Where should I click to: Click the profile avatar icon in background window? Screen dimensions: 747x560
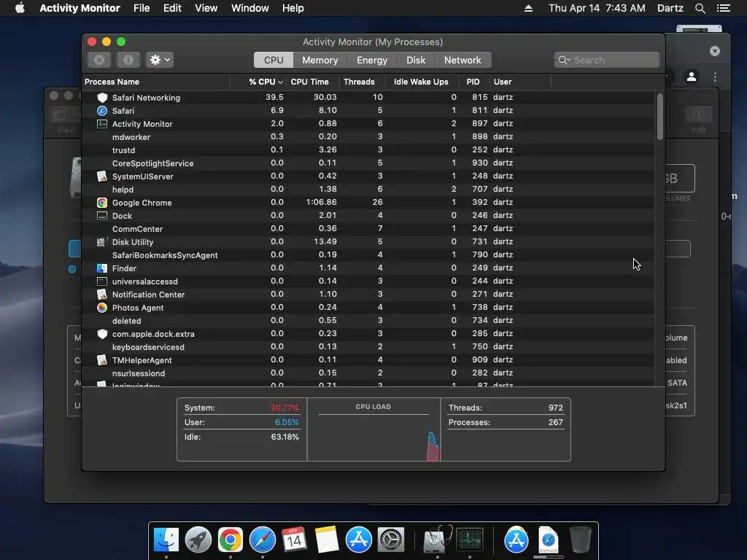692,76
